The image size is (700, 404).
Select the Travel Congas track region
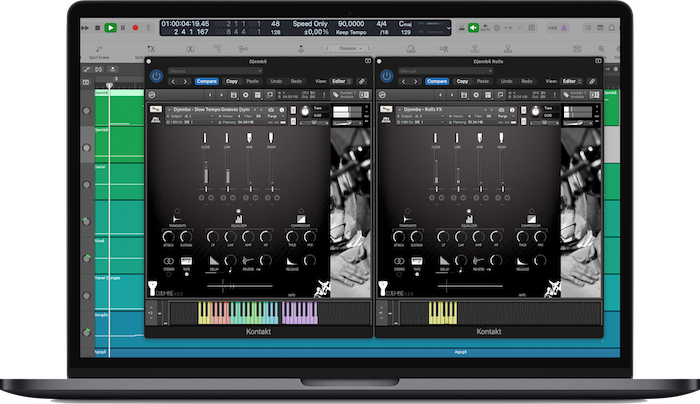pos(120,292)
